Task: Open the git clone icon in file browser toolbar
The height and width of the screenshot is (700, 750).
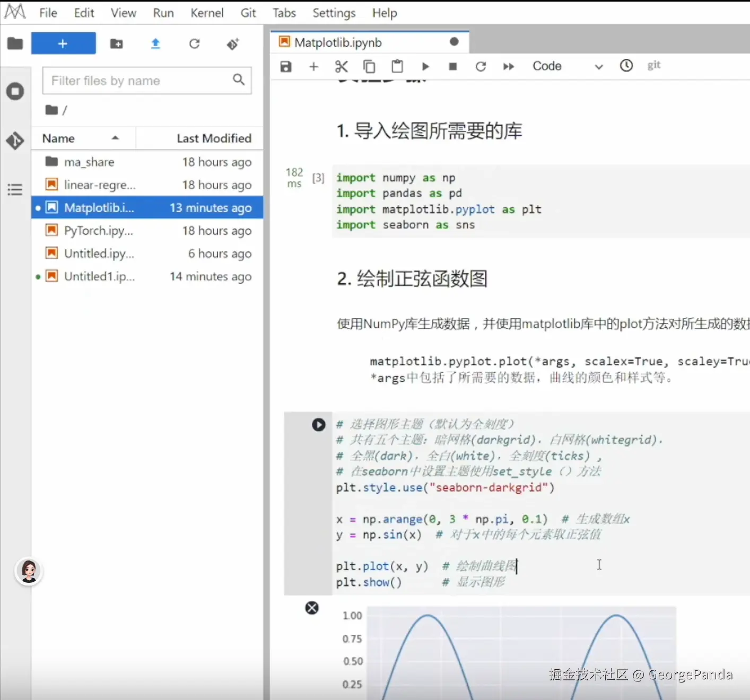Action: coord(232,44)
